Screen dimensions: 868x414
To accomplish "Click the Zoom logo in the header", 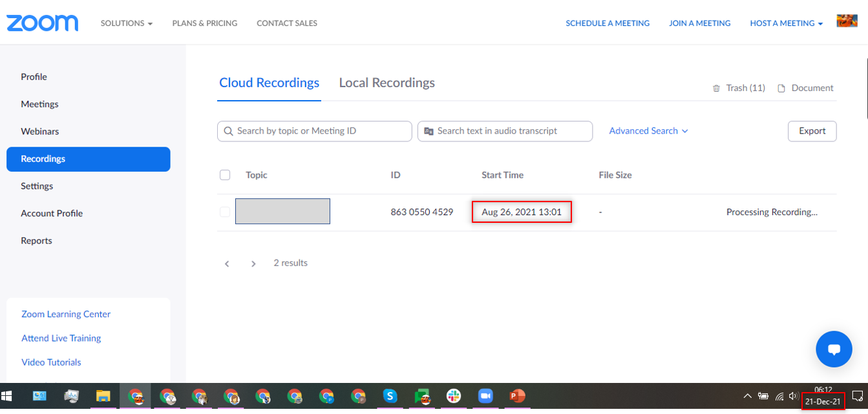I will coord(43,23).
